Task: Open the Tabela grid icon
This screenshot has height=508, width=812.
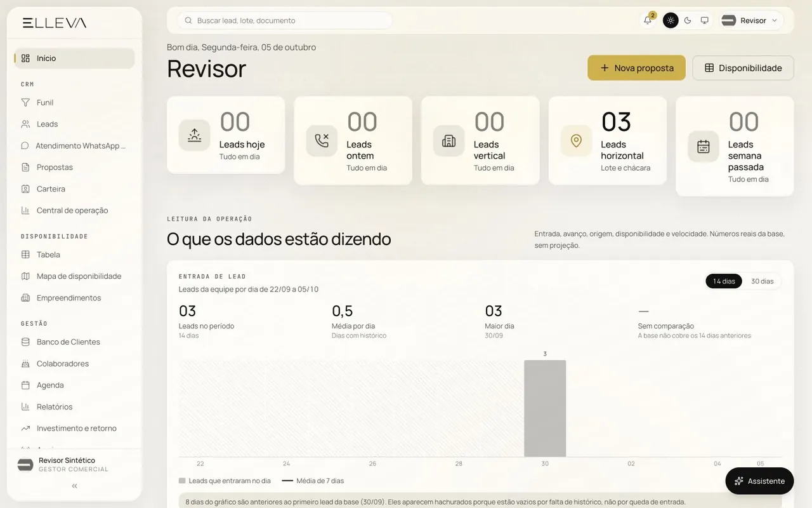Action: (25, 255)
